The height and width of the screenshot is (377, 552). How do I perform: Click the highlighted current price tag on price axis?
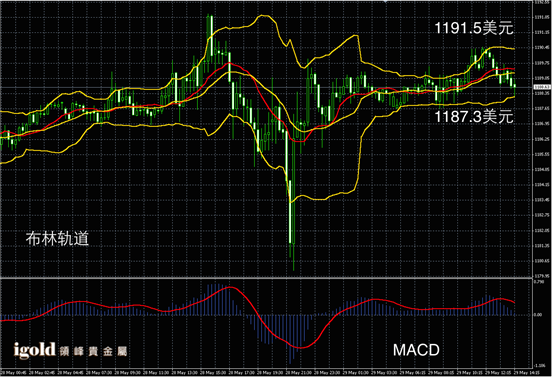(x=542, y=87)
